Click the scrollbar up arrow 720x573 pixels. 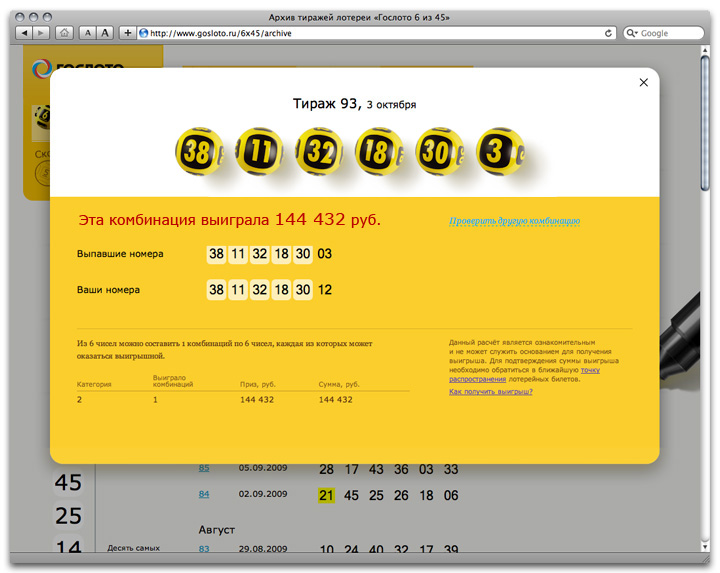pyautogui.click(x=705, y=49)
